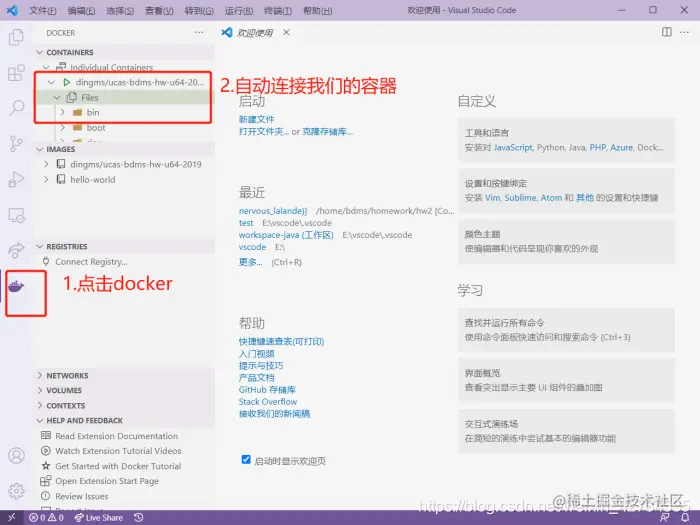Click the Connect Registry plug icon

pyautogui.click(x=46, y=261)
